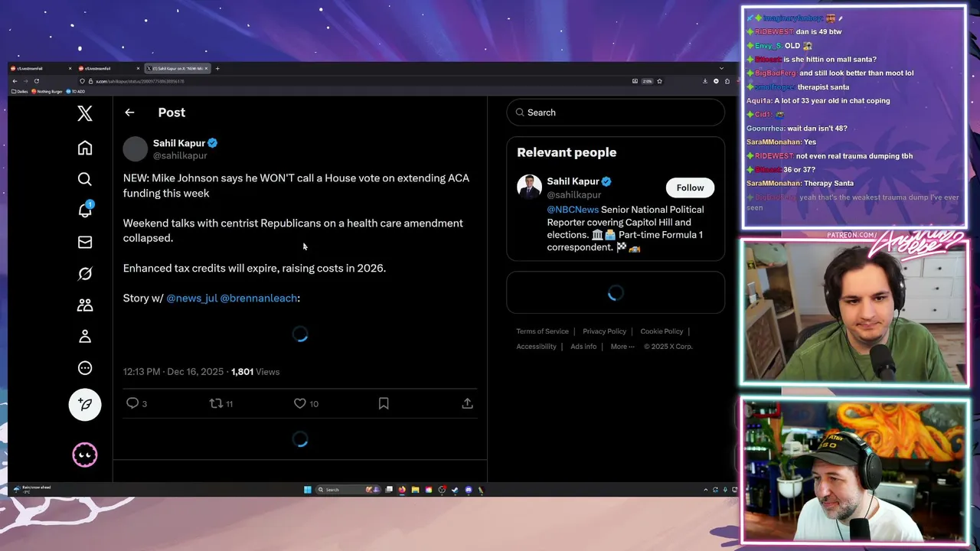Focus the X Search field
980x551 pixels.
[616, 112]
